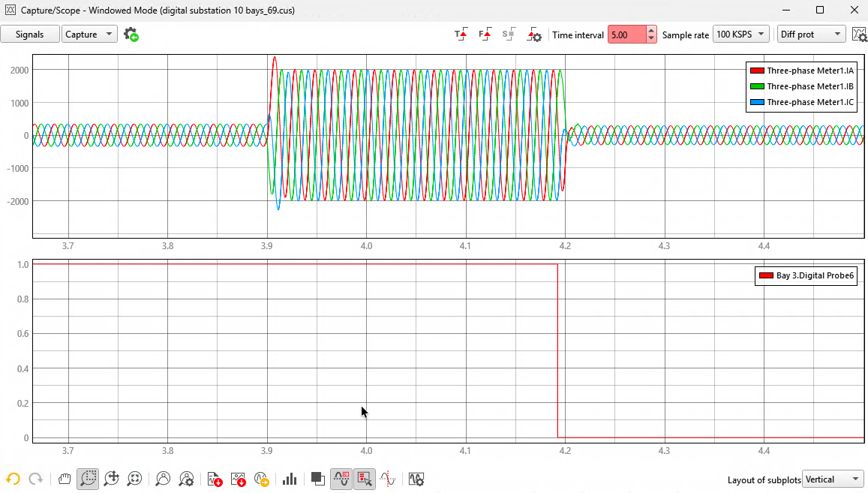Activate the rectangle zoom tool
The width and height of the screenshot is (868, 493).
coord(88,479)
